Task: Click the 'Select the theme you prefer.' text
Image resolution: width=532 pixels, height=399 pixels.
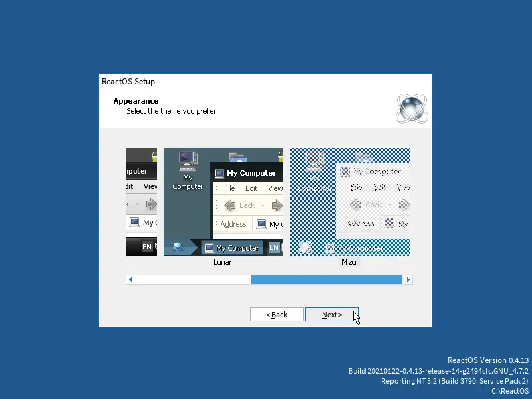Action: pyautogui.click(x=172, y=111)
